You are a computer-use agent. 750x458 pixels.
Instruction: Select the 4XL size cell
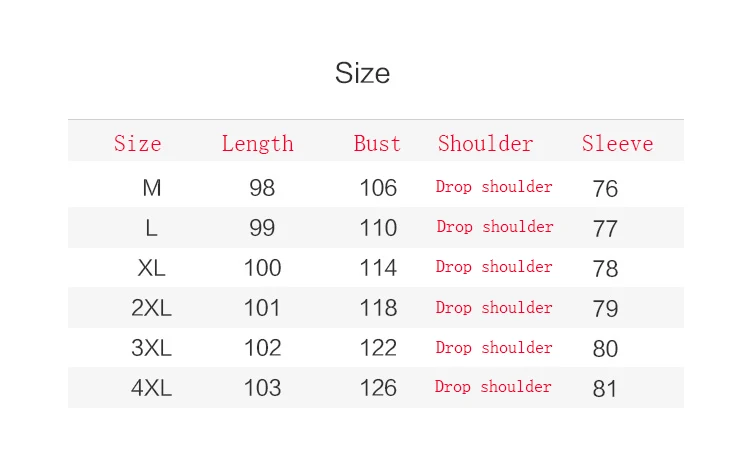151,388
